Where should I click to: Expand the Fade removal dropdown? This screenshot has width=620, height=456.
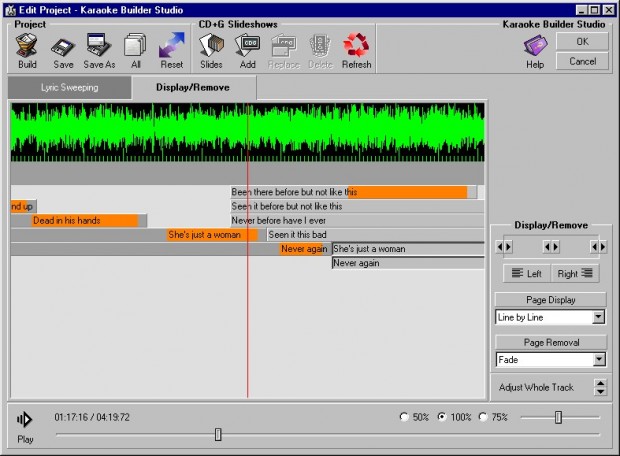[599, 360]
